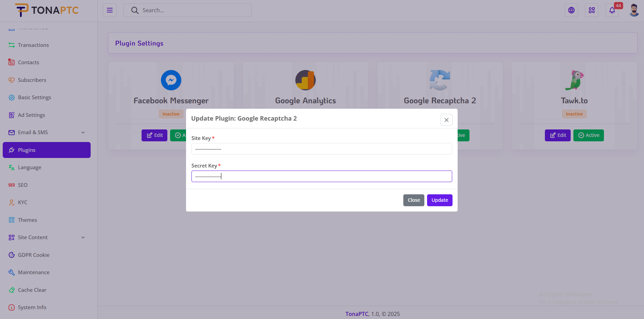Click the Cache Clear eraser icon
Screen dimensions: 644x319
click(x=12, y=290)
